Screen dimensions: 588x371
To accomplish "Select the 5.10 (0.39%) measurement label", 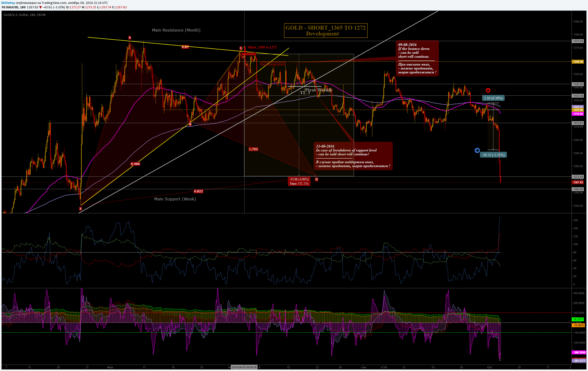I will point(493,98).
